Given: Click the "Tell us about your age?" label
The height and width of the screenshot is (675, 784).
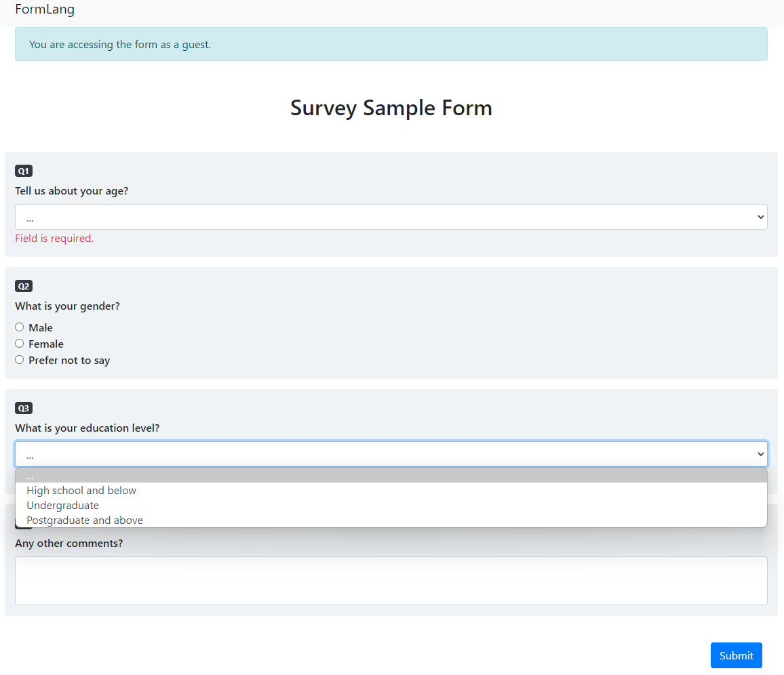Looking at the screenshot, I should 72,191.
